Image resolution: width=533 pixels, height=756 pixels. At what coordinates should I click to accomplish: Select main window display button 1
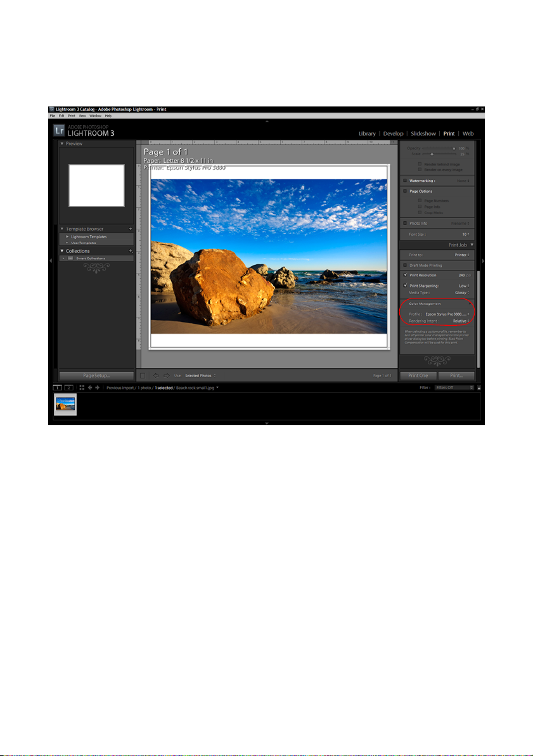pos(58,388)
